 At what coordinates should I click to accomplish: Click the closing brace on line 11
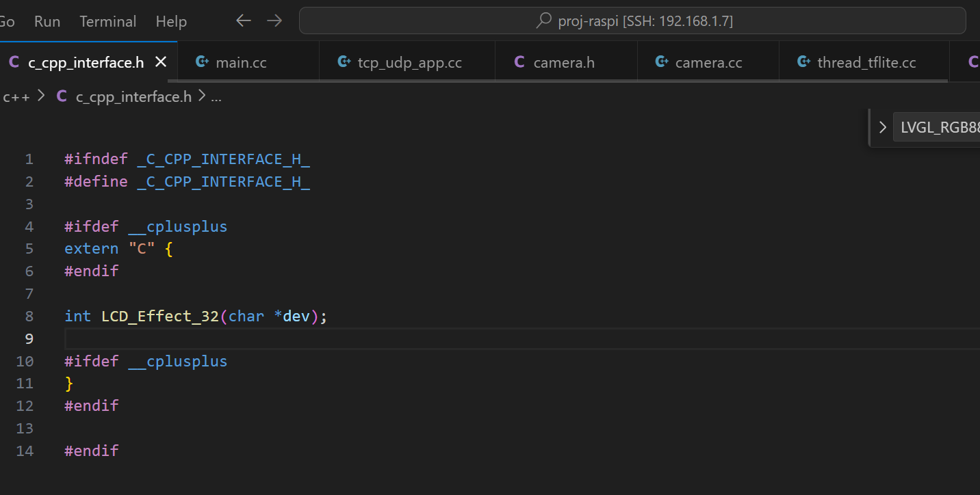pos(69,384)
